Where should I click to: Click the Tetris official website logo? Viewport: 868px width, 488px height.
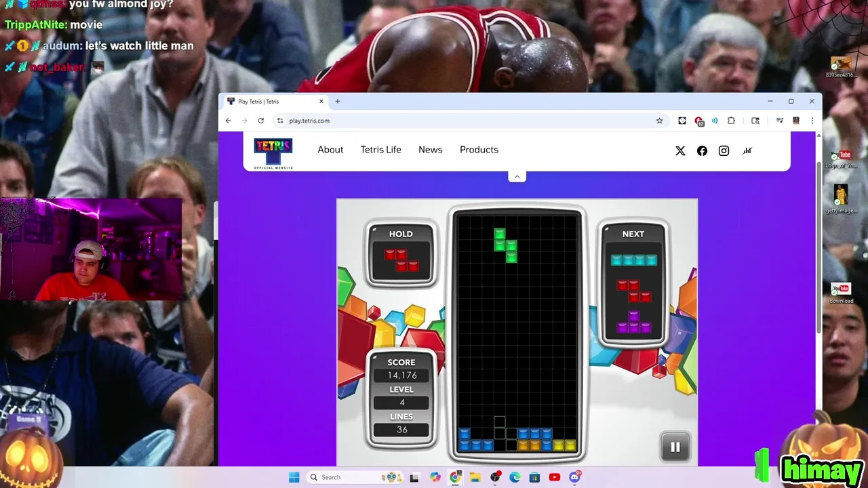coord(273,153)
